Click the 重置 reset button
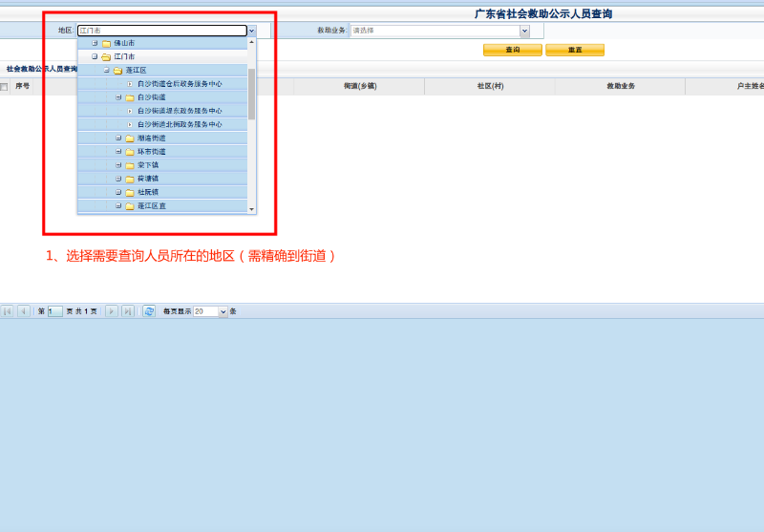 click(575, 50)
